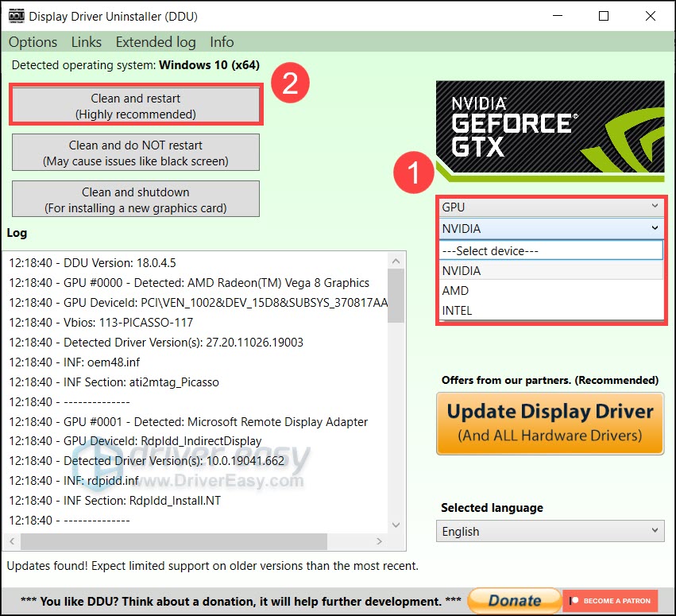Open the Info menu
This screenshot has height=616, width=676.
(x=222, y=42)
